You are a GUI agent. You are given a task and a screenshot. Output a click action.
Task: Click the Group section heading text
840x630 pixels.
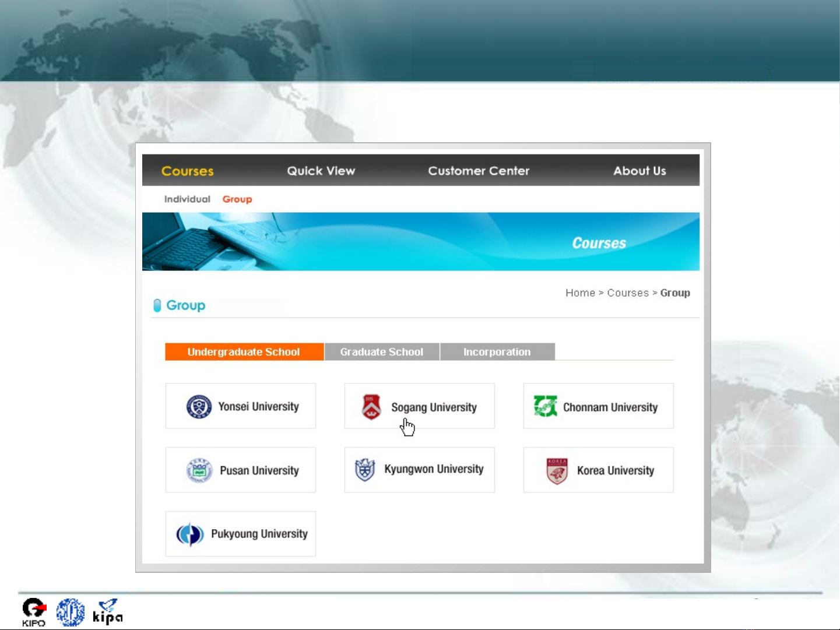pyautogui.click(x=186, y=305)
